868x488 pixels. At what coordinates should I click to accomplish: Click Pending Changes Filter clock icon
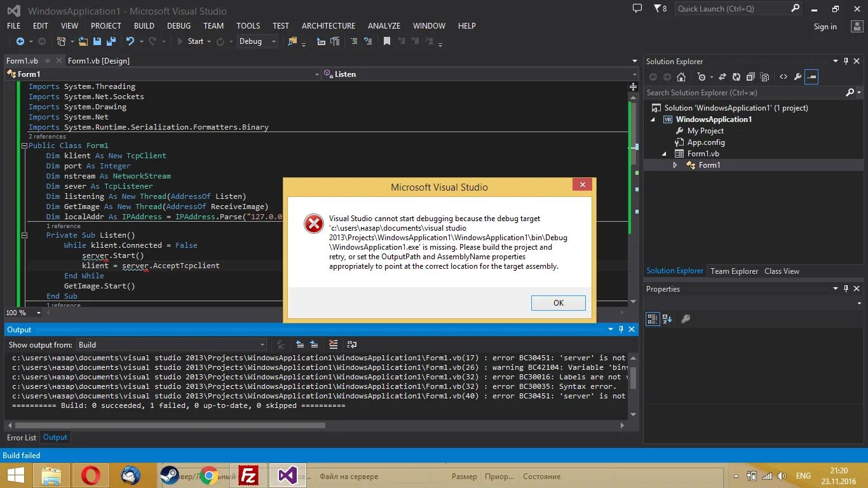[702, 77]
